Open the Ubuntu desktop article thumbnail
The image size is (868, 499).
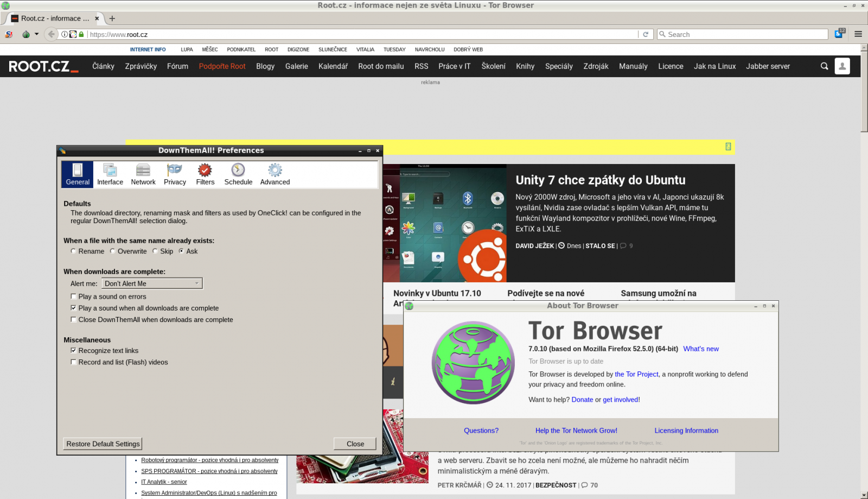pyautogui.click(x=444, y=223)
